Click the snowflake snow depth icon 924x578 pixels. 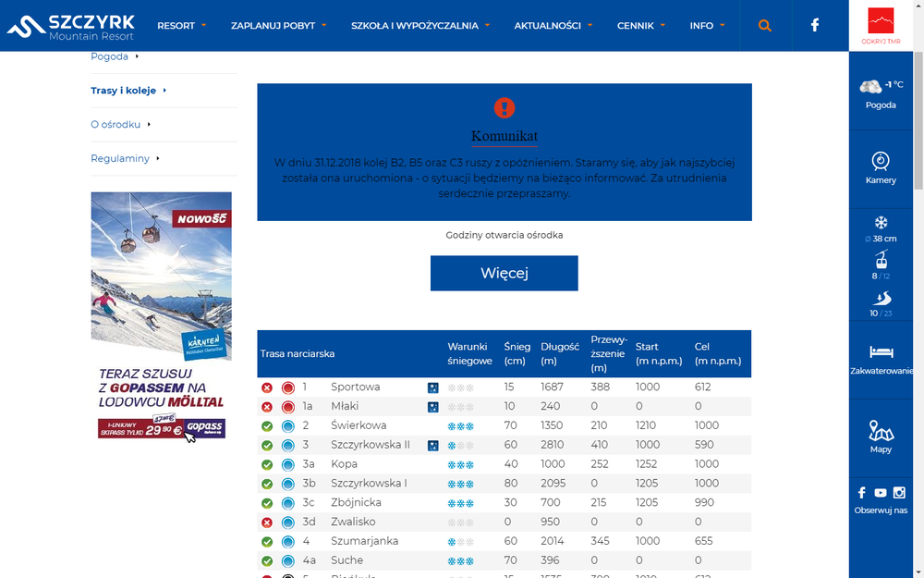click(881, 222)
